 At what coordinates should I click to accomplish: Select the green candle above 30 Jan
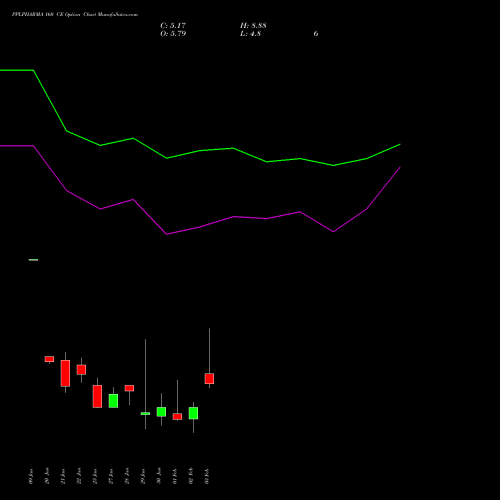point(161,412)
